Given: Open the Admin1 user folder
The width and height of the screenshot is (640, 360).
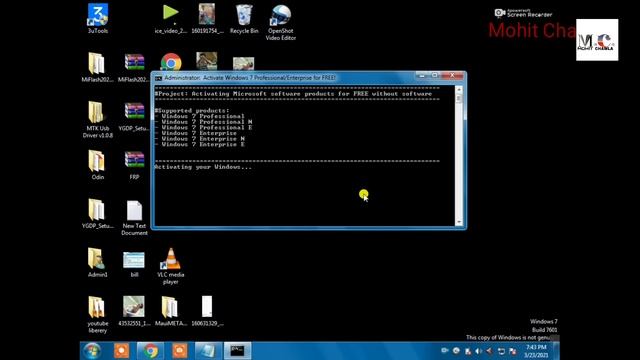Looking at the screenshot, I should [98, 262].
